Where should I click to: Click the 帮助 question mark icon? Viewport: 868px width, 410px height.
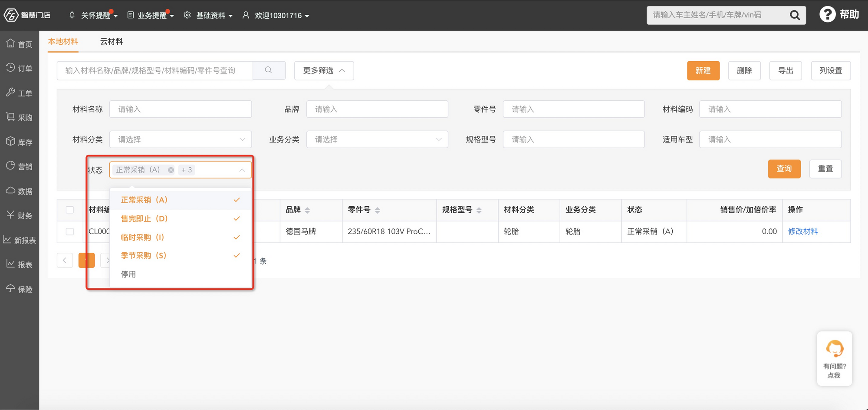point(827,14)
